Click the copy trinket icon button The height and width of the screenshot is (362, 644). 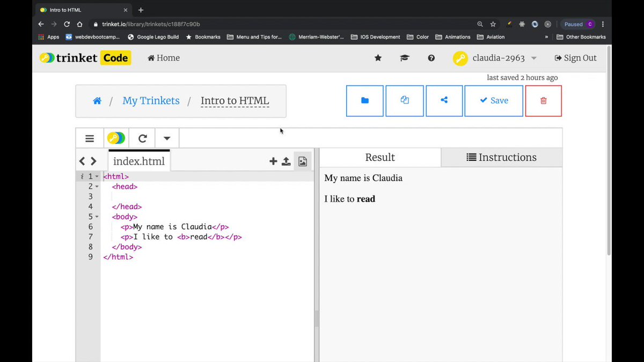pyautogui.click(x=405, y=101)
